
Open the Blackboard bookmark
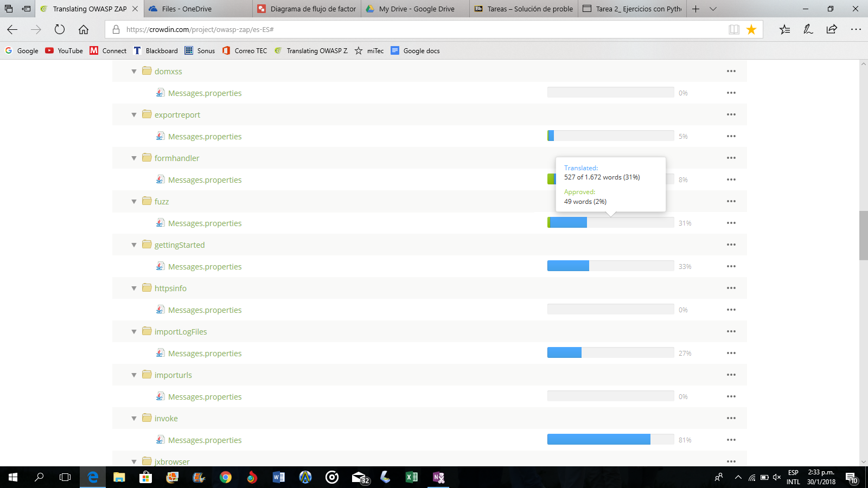[156, 50]
